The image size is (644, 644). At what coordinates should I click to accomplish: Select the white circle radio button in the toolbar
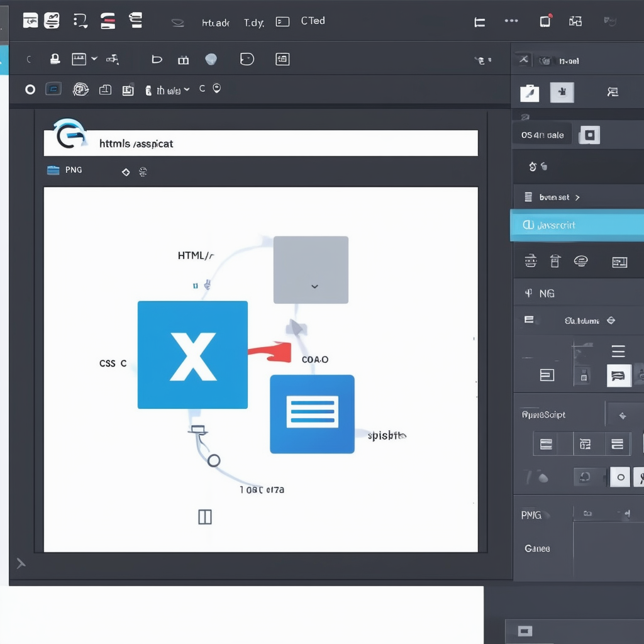(x=30, y=89)
